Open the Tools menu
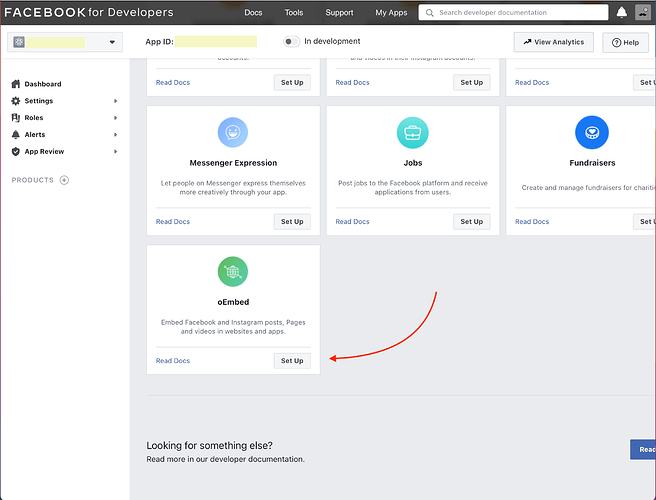Image resolution: width=656 pixels, height=500 pixels. 294,13
